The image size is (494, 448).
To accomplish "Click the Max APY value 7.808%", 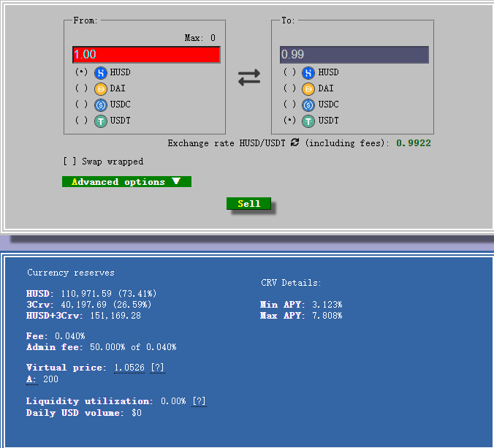I will (x=327, y=316).
